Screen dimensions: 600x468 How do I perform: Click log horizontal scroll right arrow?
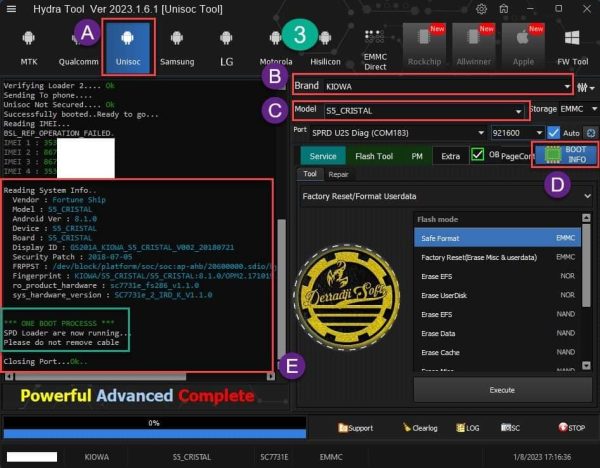click(x=271, y=377)
